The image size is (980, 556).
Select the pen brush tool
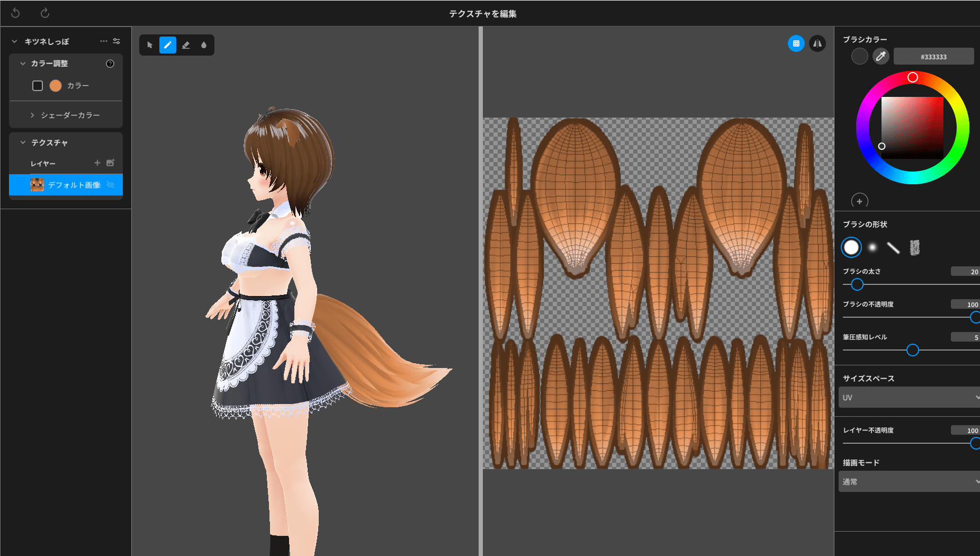[168, 45]
